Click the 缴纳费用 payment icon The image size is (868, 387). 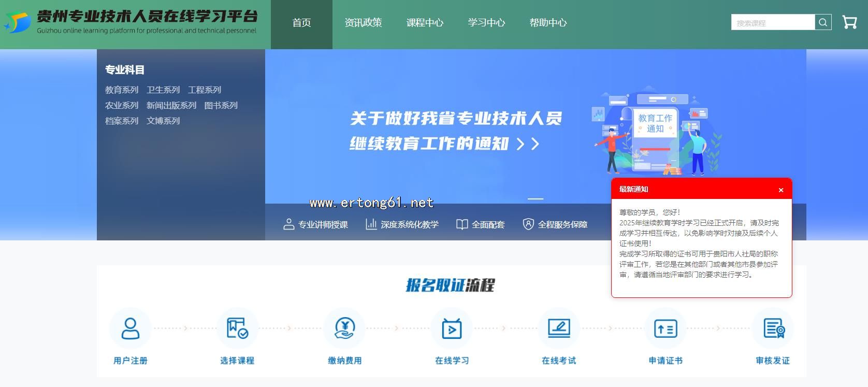pyautogui.click(x=344, y=328)
